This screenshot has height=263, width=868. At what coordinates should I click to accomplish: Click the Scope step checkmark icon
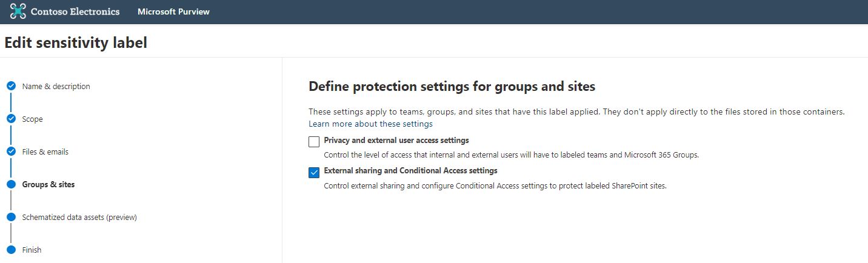11,119
